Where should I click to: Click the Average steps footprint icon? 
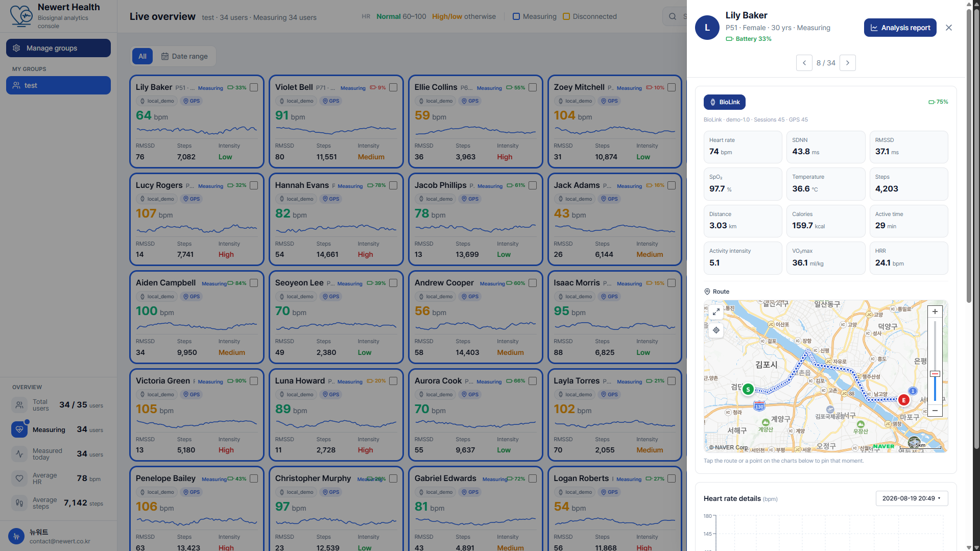(19, 503)
